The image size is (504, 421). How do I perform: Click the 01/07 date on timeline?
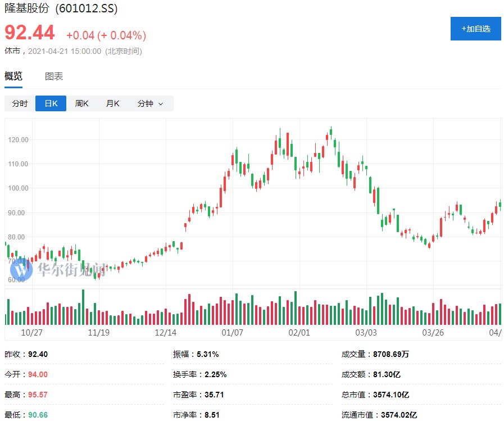pyautogui.click(x=232, y=332)
